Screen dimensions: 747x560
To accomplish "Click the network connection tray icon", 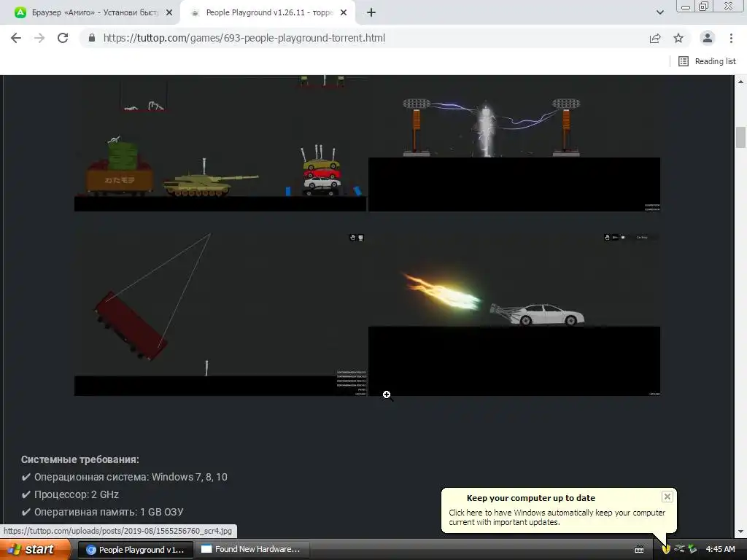I will pos(679,549).
